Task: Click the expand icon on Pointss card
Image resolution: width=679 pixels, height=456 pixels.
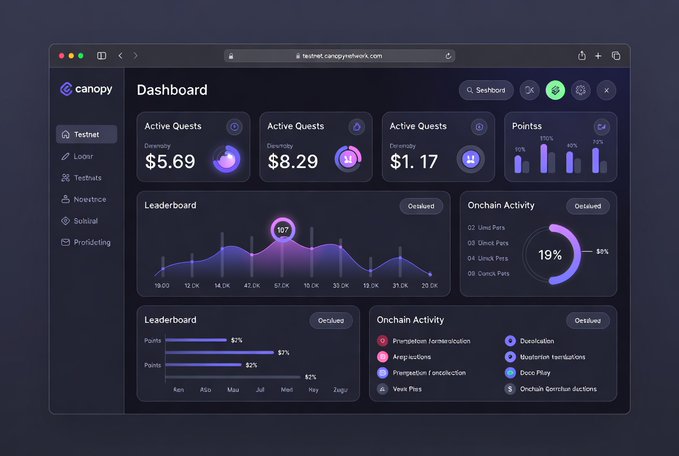Action: 601,127
